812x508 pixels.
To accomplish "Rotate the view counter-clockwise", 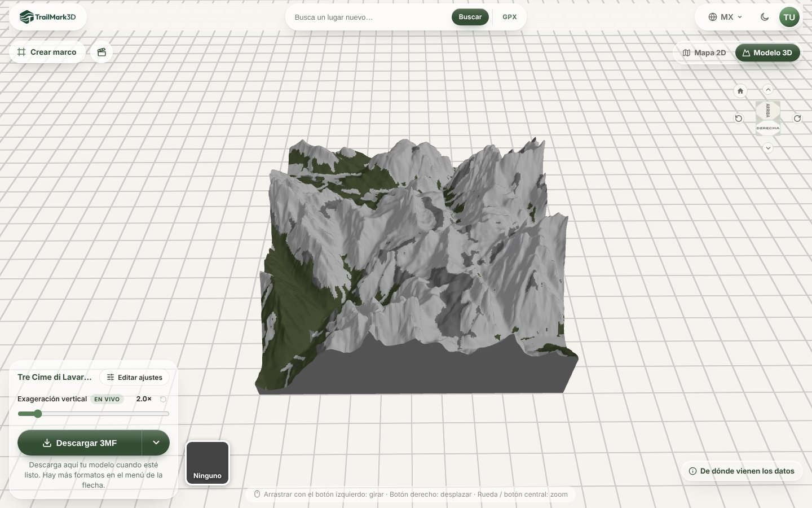I will [739, 119].
